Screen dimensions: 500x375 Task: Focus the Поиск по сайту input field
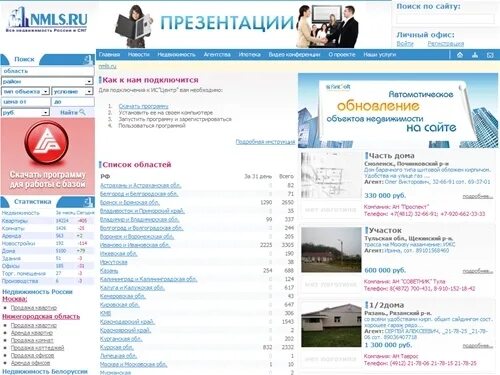click(x=445, y=19)
